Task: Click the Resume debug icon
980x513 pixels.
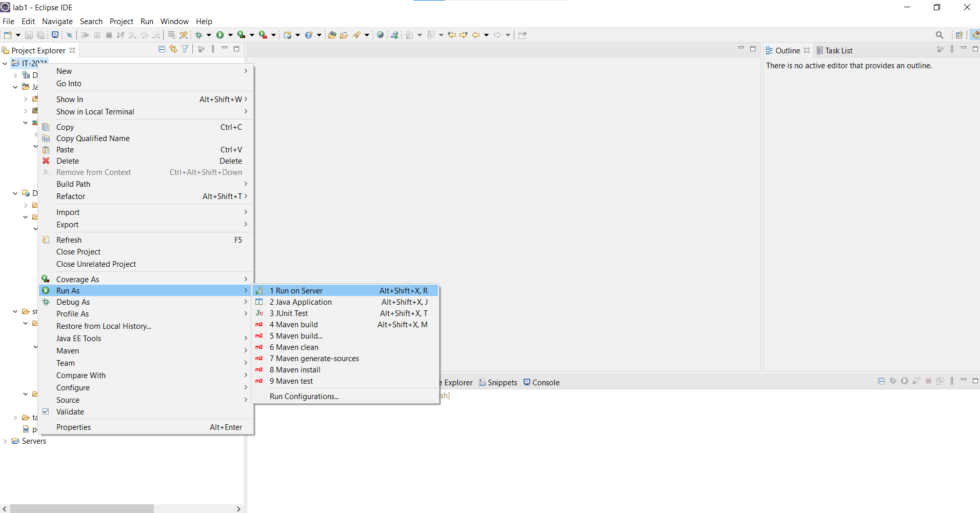Action: (85, 35)
